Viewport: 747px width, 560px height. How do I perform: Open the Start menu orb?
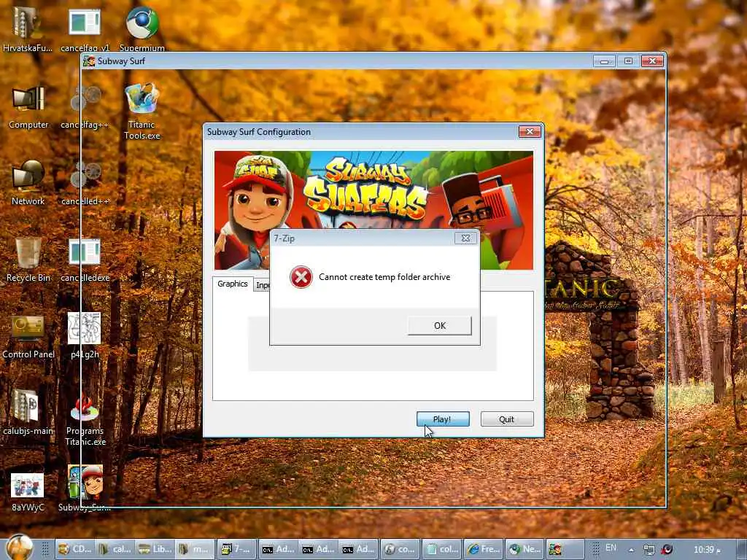(x=20, y=548)
